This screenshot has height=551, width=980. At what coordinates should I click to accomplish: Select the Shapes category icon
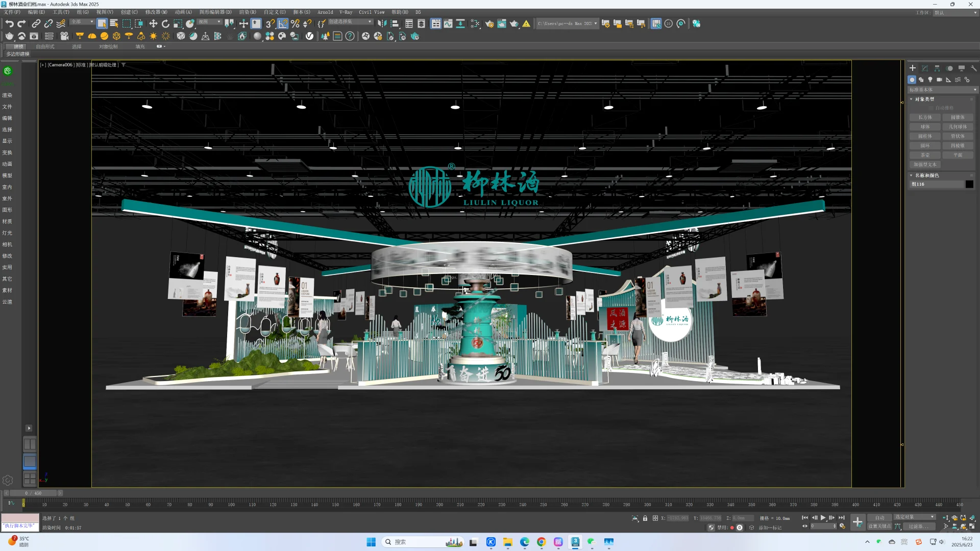(x=921, y=80)
